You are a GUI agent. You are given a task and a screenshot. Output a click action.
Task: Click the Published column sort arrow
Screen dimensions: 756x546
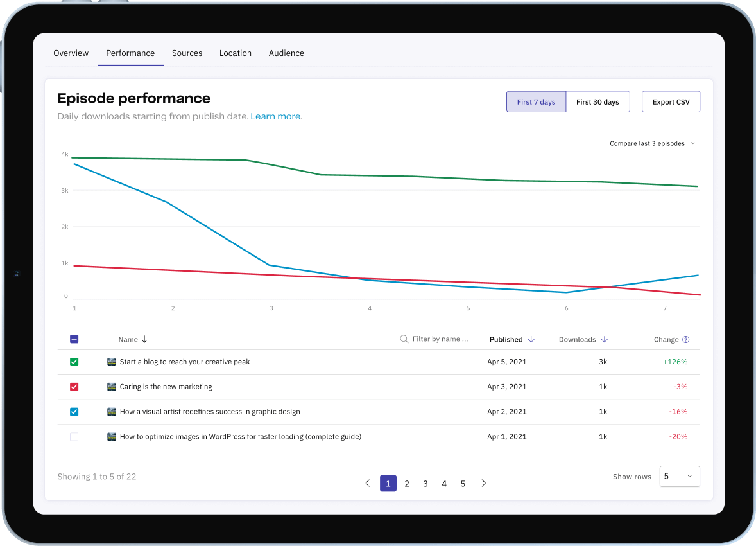click(x=531, y=339)
